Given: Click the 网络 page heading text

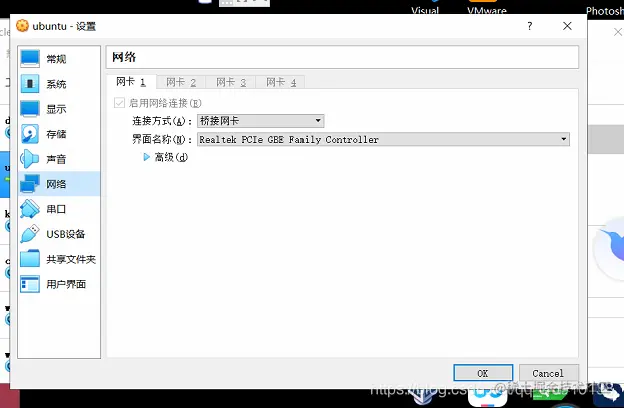Looking at the screenshot, I should click(124, 57).
